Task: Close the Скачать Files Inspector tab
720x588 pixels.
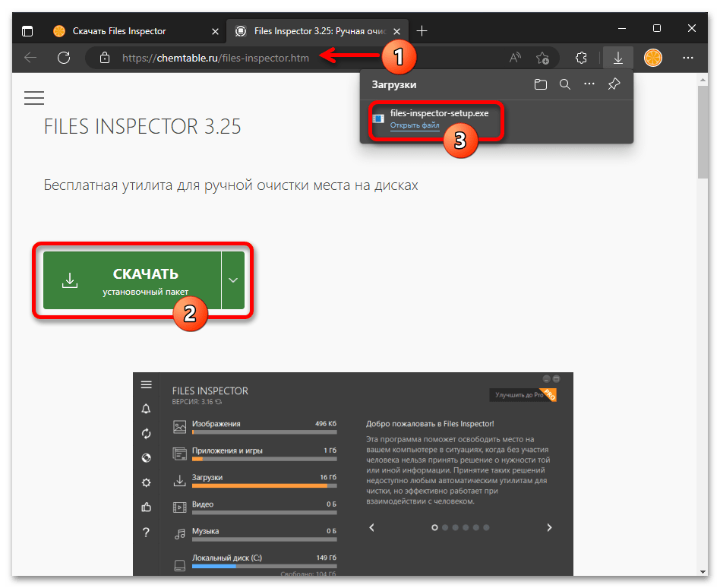Action: 215,31
